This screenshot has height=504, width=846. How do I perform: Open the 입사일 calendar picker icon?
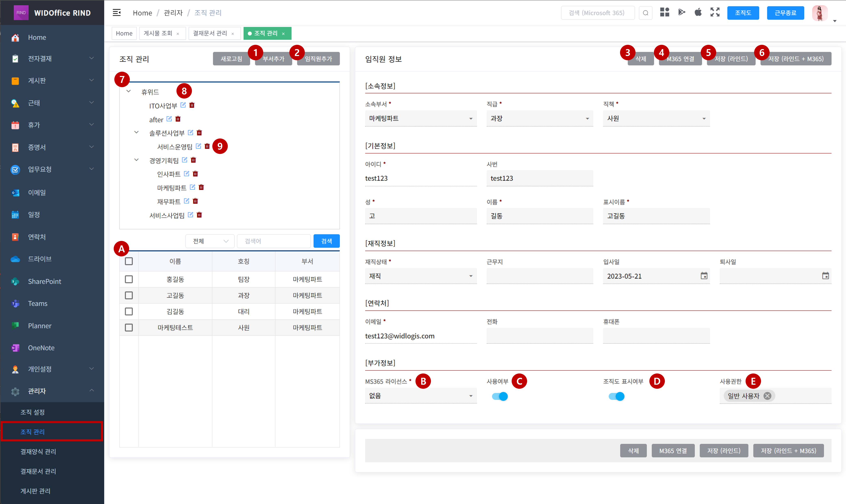click(704, 276)
